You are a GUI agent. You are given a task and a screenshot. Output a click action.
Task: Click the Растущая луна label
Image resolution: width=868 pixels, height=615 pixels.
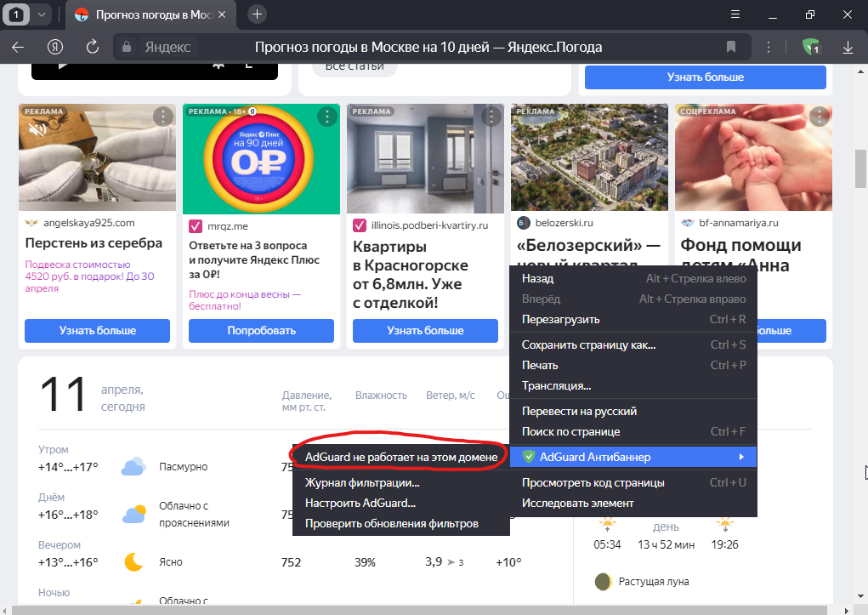point(654,582)
